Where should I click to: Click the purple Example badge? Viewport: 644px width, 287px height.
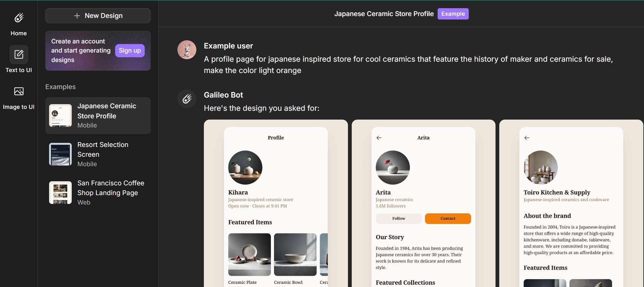point(453,14)
